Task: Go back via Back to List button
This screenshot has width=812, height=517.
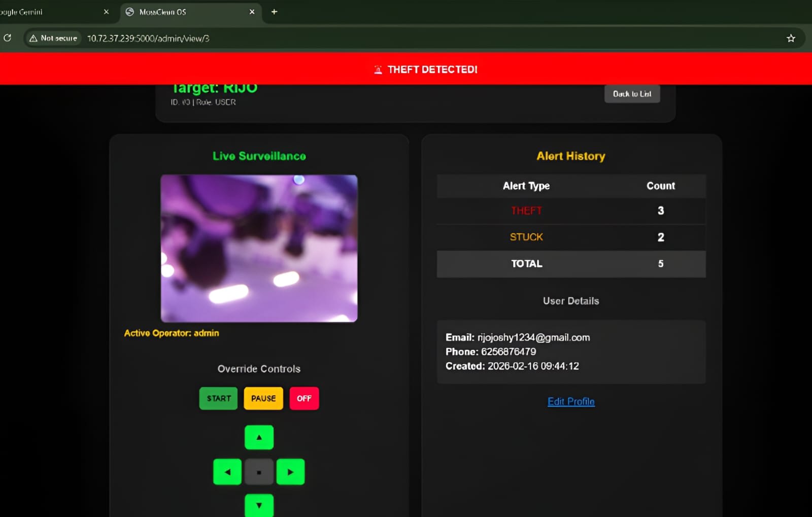Action: point(632,94)
